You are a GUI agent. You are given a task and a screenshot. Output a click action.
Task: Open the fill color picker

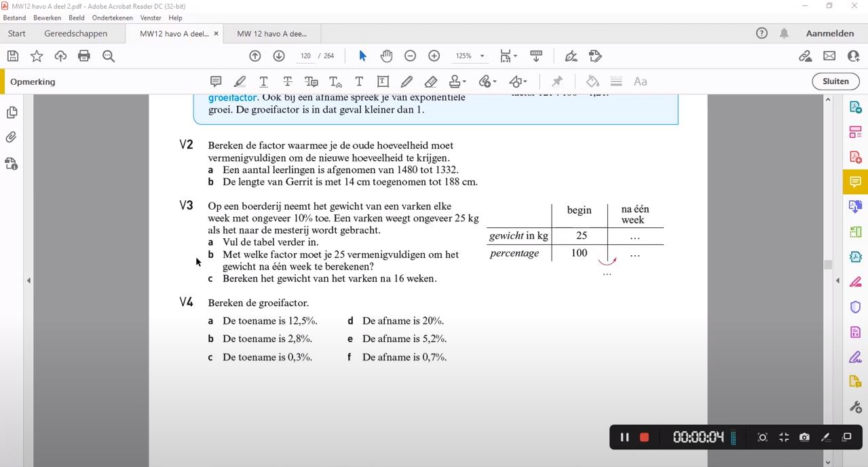(592, 81)
